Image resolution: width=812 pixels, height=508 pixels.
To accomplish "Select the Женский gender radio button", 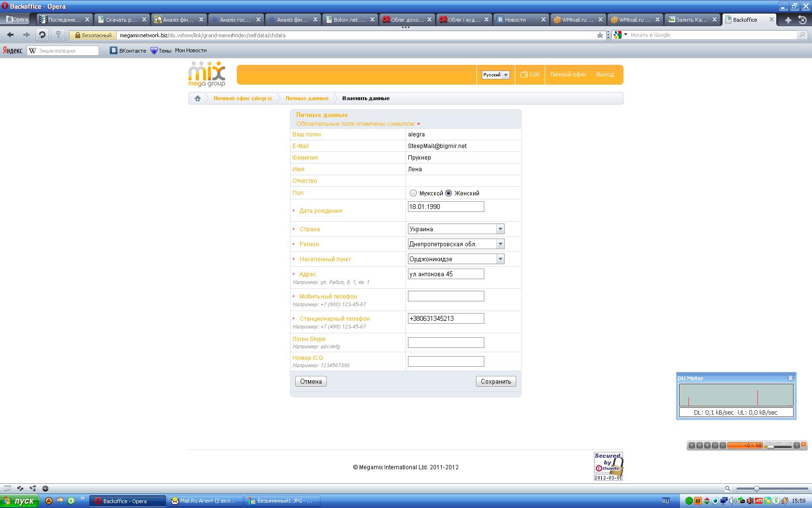I will point(449,193).
